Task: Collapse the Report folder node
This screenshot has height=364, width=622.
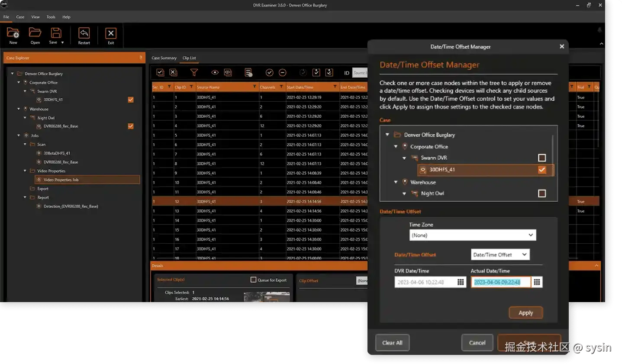Action: pyautogui.click(x=25, y=197)
